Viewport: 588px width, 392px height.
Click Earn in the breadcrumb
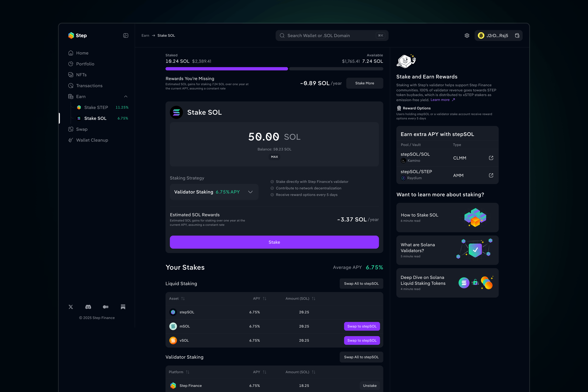[145, 35]
